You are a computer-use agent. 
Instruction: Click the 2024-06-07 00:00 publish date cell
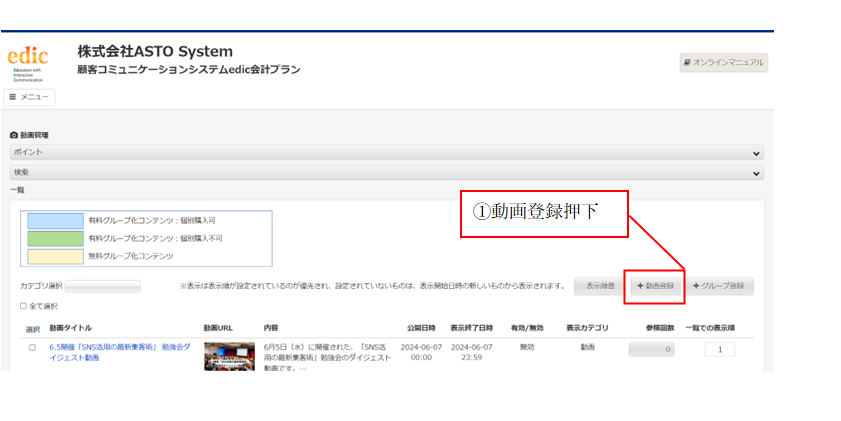pyautogui.click(x=421, y=352)
